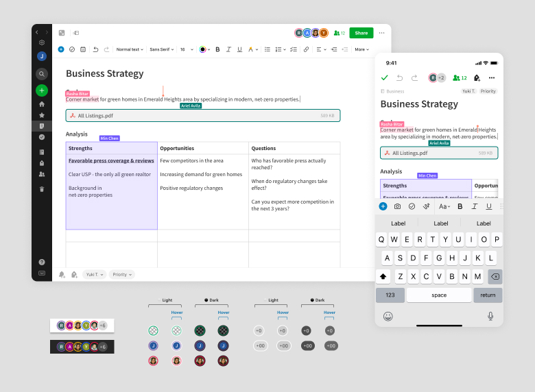The image size is (535, 392).
Task: Open Shared with Me people icon in sidebar
Action: pos(42,174)
